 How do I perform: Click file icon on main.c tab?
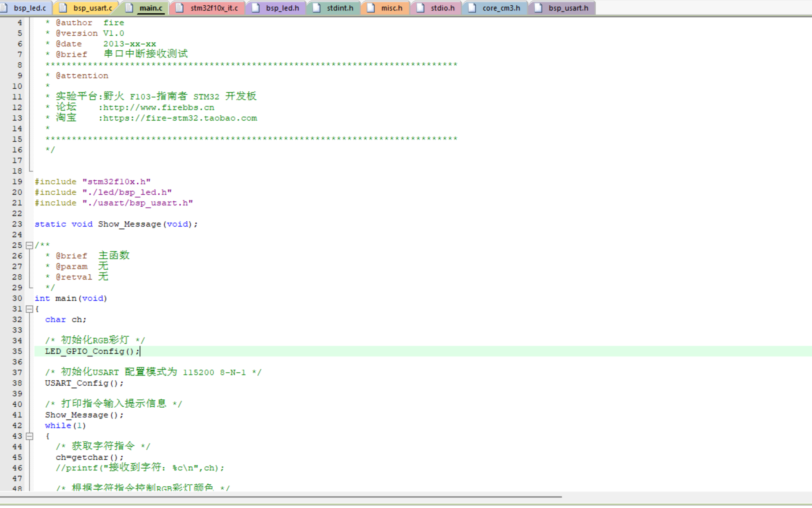click(129, 8)
